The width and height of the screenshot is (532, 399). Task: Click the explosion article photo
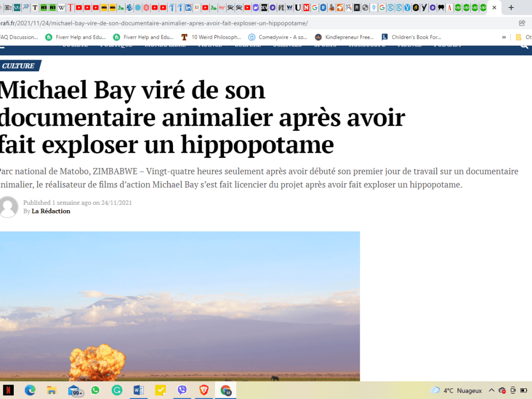tap(180, 306)
